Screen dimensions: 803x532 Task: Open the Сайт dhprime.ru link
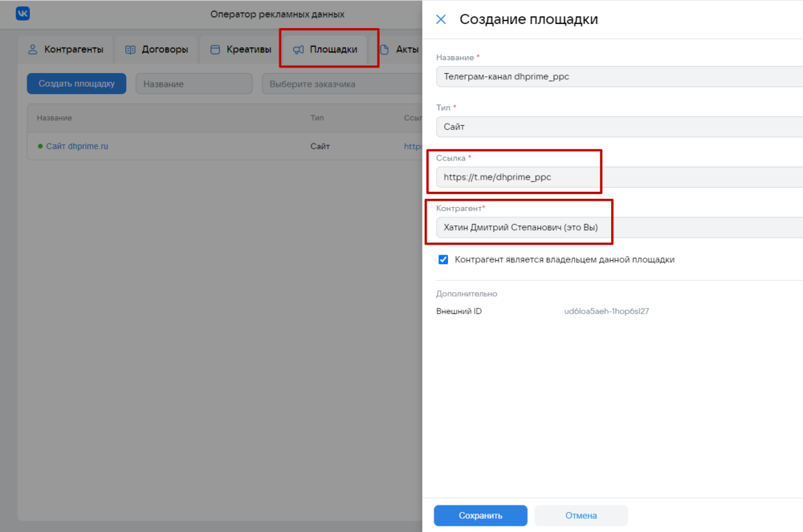pos(76,146)
